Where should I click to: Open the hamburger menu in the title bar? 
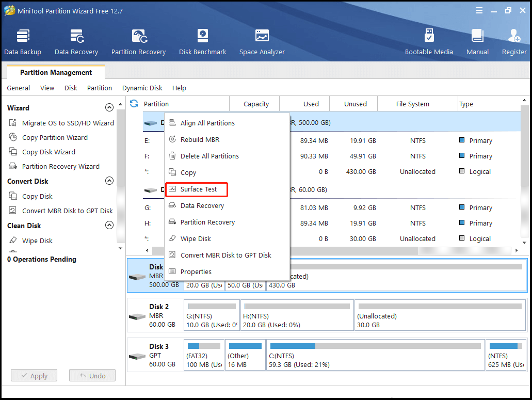(x=479, y=10)
